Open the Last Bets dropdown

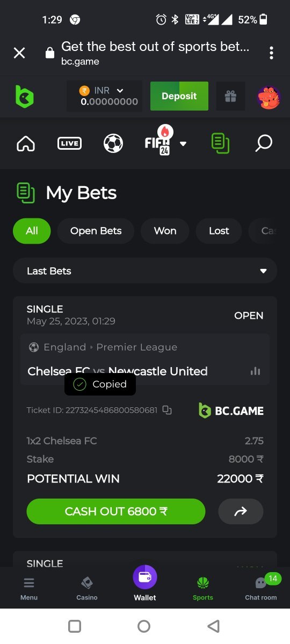click(145, 270)
